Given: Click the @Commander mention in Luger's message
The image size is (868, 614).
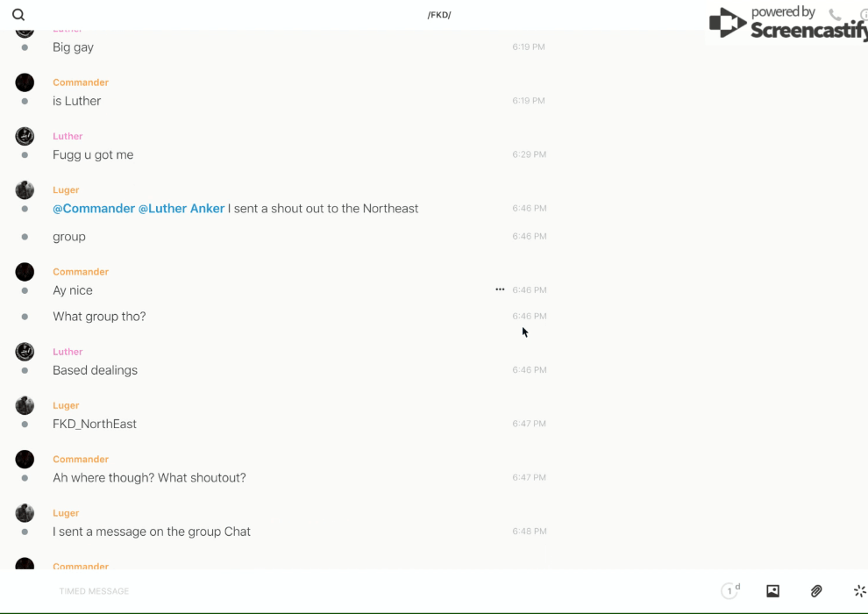Looking at the screenshot, I should tap(94, 209).
